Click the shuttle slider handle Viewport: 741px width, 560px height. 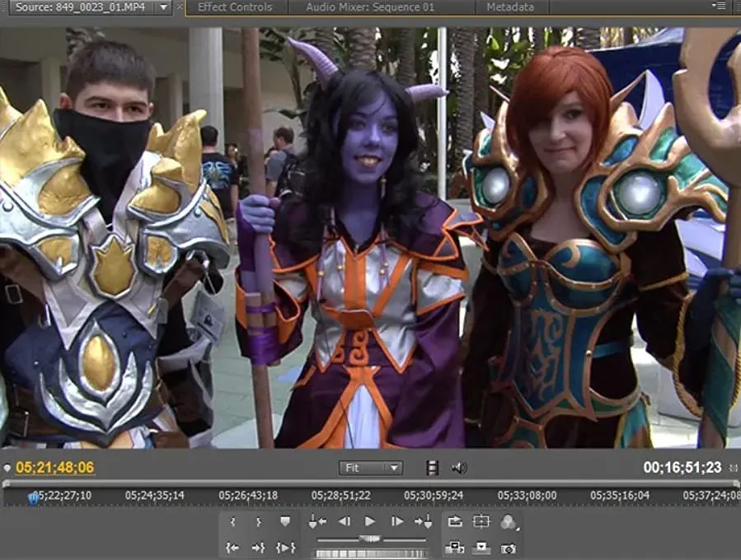(370, 539)
